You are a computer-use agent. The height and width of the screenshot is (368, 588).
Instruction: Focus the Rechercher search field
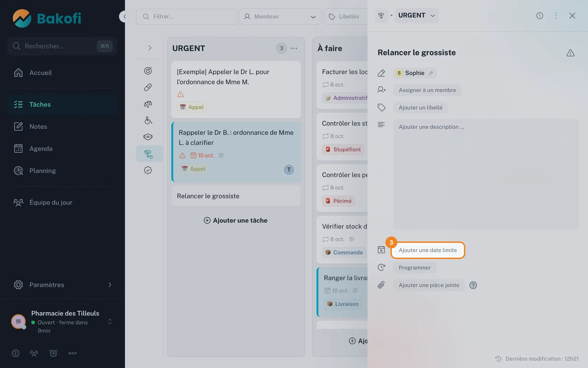(62, 46)
